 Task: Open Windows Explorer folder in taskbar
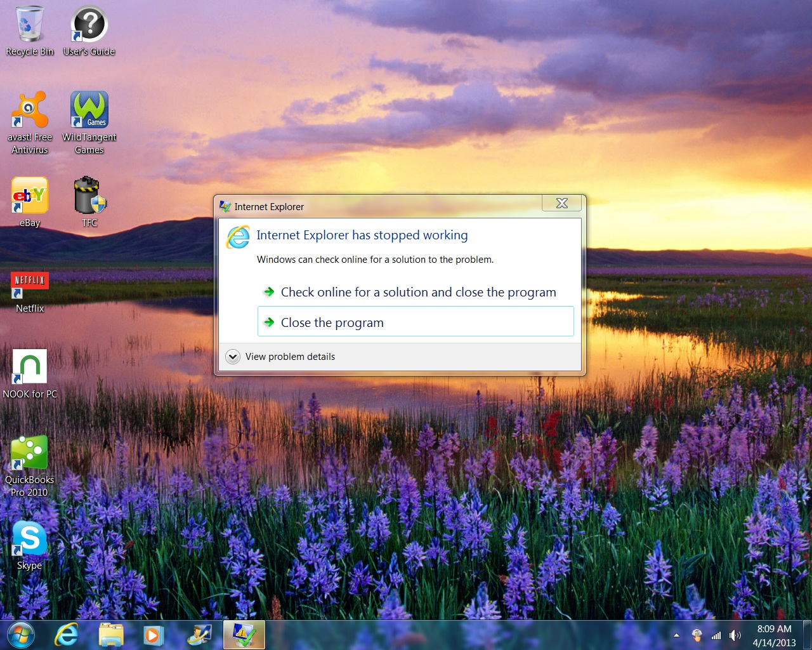point(111,635)
